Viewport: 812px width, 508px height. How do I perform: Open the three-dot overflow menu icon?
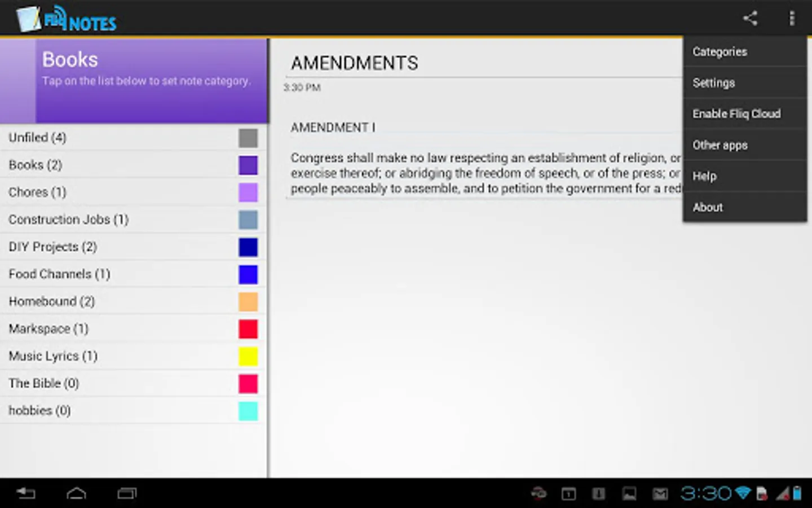pos(792,19)
